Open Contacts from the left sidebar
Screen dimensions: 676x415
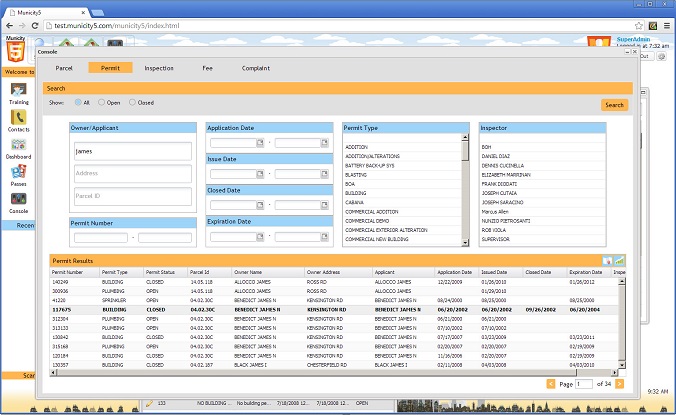18,118
